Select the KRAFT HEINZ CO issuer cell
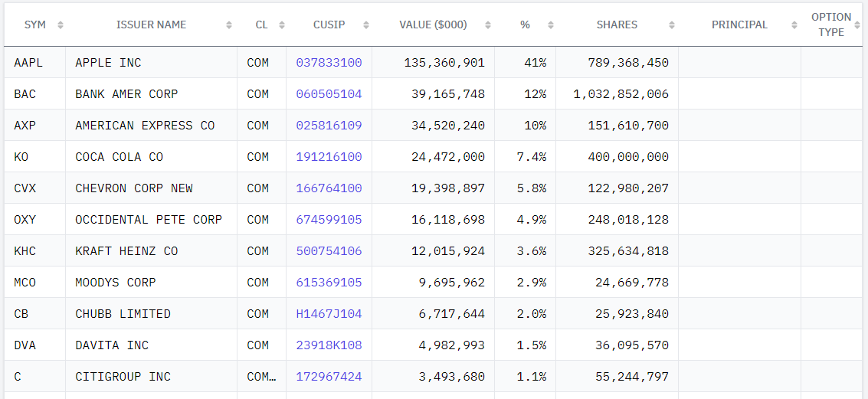868x399 pixels. pyautogui.click(x=126, y=251)
